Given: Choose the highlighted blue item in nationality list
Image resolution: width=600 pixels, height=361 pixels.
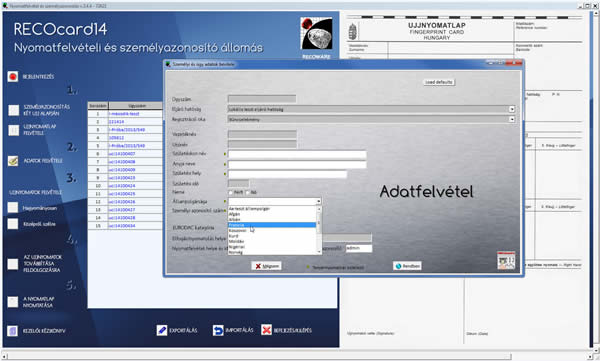Looking at the screenshot, I should click(272, 225).
